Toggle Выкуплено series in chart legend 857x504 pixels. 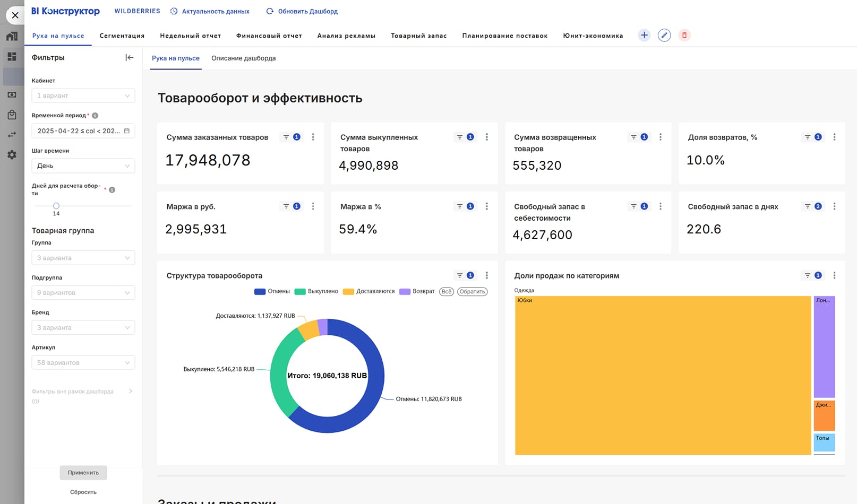click(x=316, y=291)
